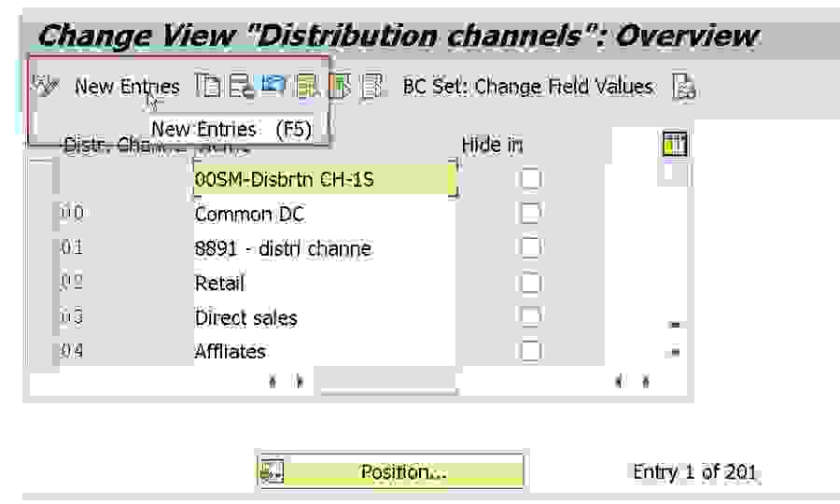Tick Hide checkbox for Common DC row

(530, 214)
